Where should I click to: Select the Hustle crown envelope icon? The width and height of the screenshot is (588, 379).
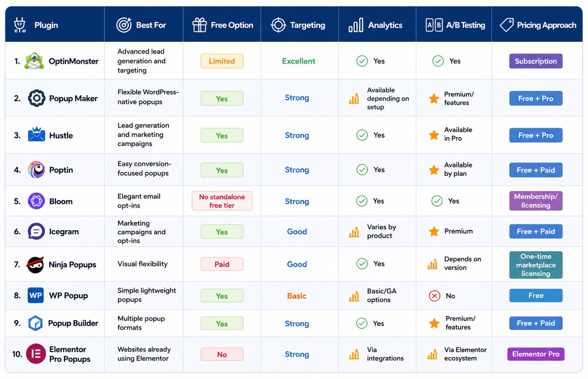[x=37, y=134]
